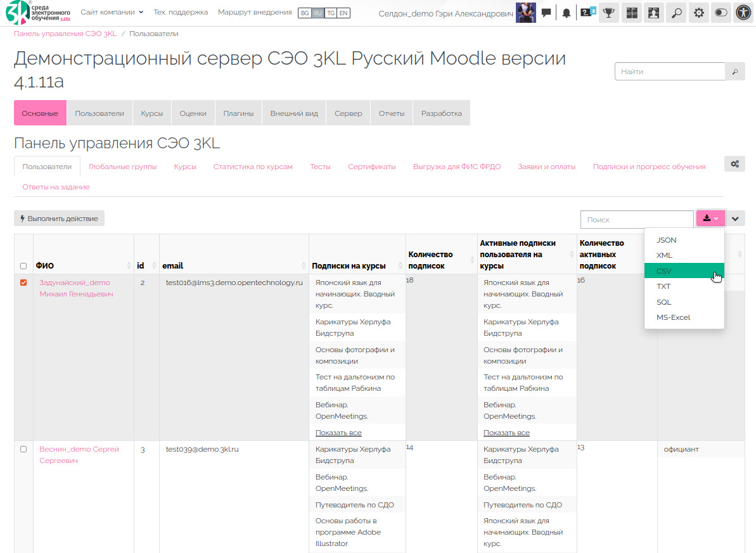This screenshot has width=756, height=553.
Task: Check the Веснин_demo row checkbox
Action: (x=23, y=449)
